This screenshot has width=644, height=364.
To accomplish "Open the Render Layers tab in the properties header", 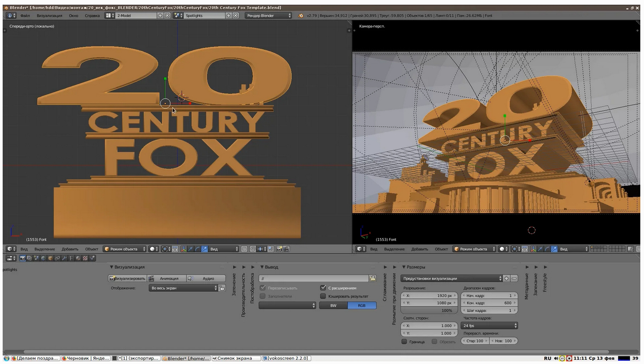I will 29,258.
